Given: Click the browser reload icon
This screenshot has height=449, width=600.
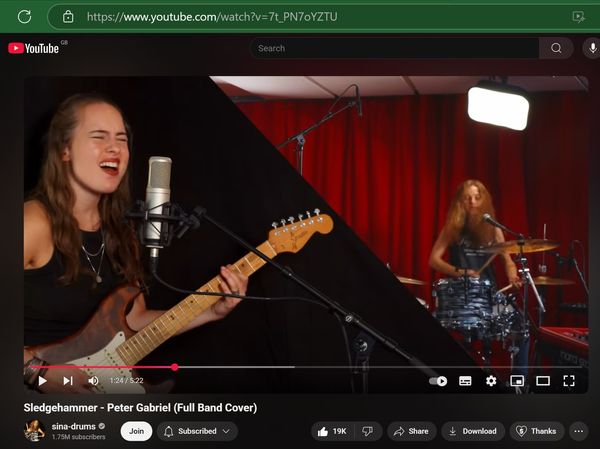Looking at the screenshot, I should tap(24, 16).
